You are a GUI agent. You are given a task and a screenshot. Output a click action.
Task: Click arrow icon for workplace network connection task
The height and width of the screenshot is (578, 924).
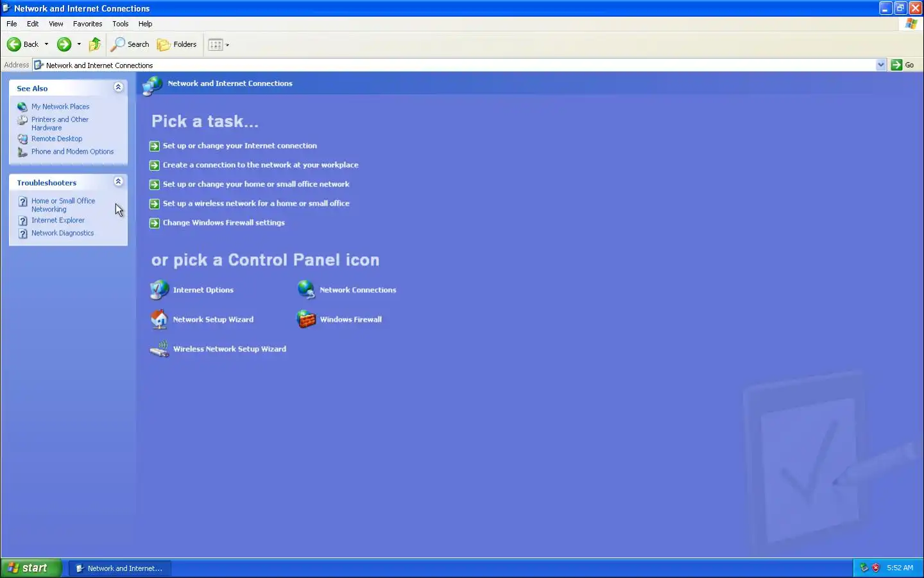(x=154, y=165)
